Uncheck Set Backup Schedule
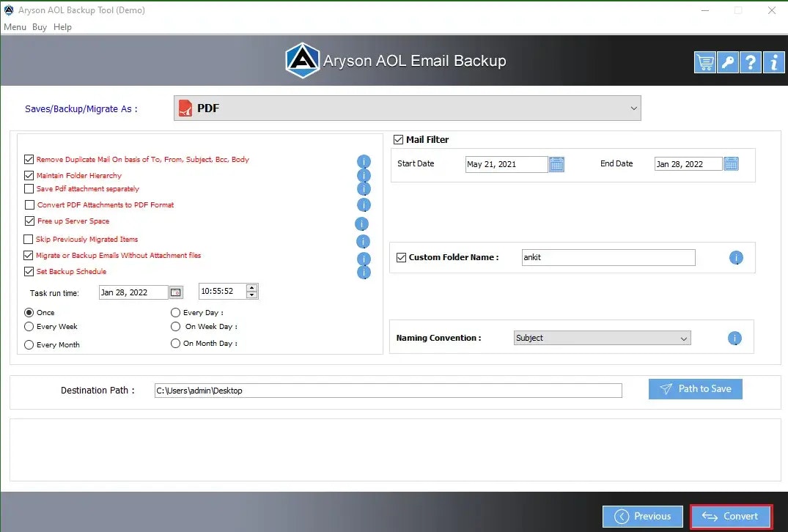The height and width of the screenshot is (532, 788). pos(29,271)
